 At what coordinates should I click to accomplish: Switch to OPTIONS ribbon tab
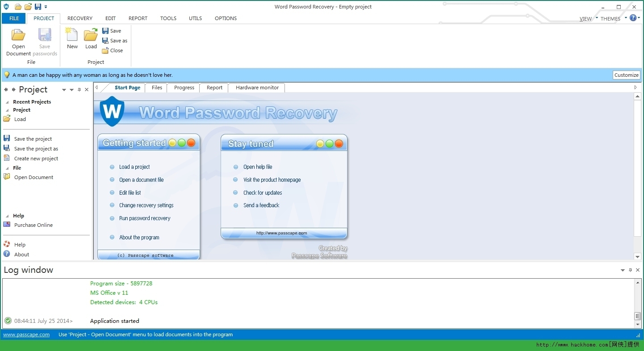(226, 18)
